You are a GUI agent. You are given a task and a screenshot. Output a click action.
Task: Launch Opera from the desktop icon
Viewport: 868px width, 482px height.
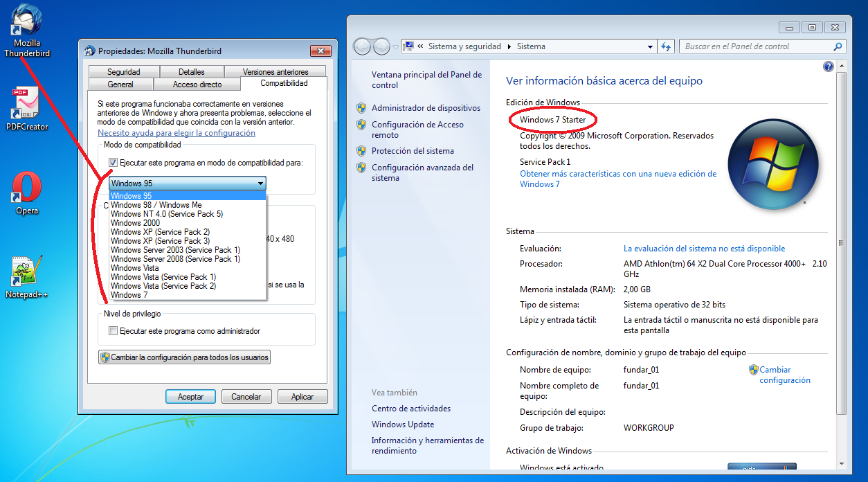click(27, 193)
